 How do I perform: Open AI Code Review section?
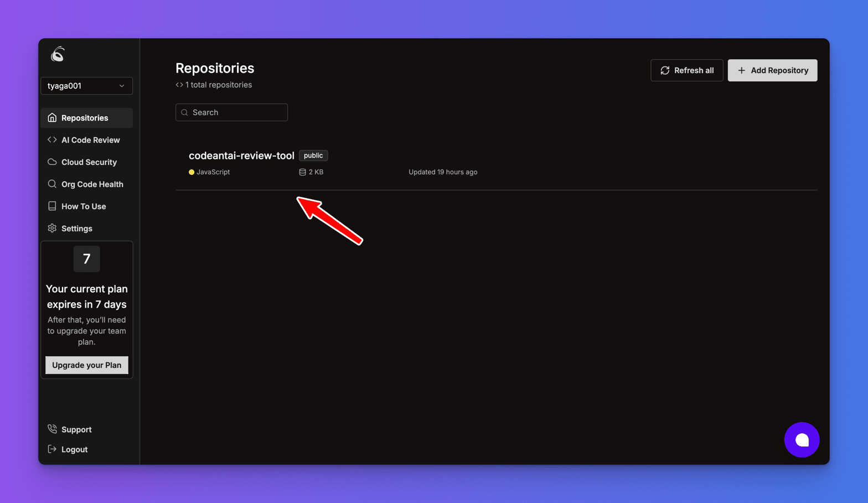click(x=86, y=140)
